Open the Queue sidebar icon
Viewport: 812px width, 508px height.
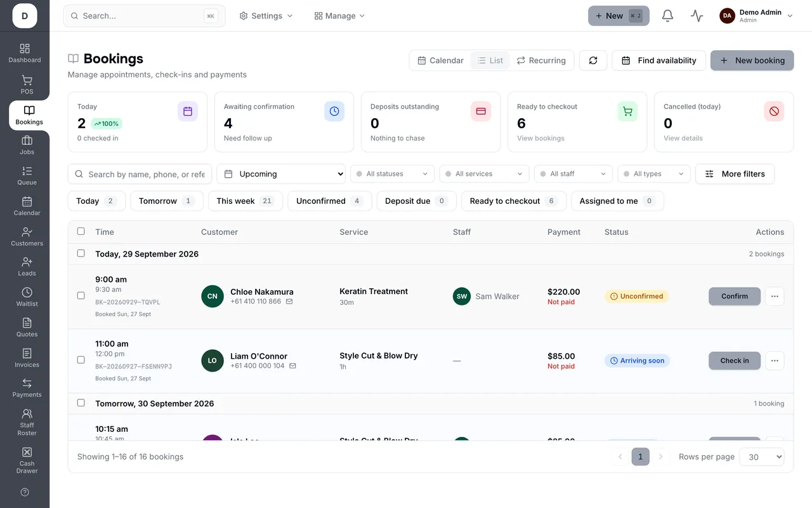pyautogui.click(x=27, y=176)
